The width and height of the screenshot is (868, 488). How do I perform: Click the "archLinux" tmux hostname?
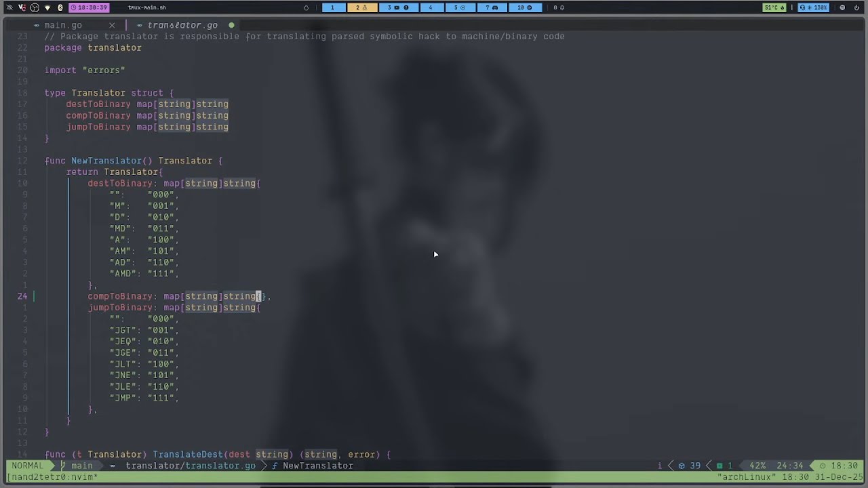(x=746, y=476)
